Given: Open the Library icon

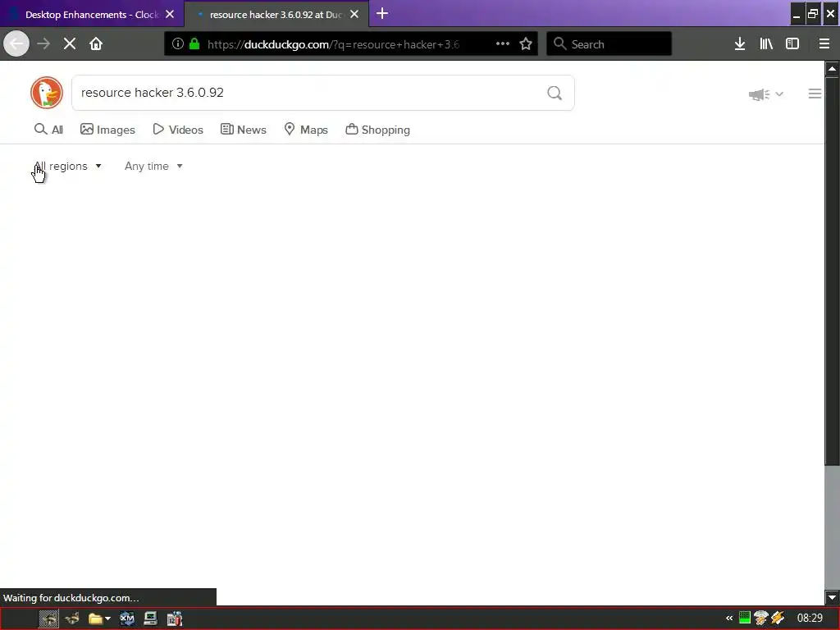Looking at the screenshot, I should click(766, 44).
